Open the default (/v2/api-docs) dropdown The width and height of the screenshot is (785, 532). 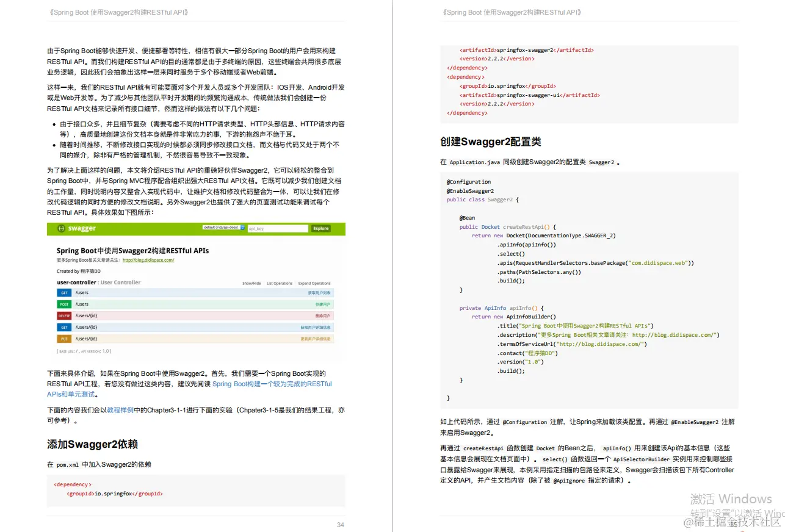click(221, 228)
